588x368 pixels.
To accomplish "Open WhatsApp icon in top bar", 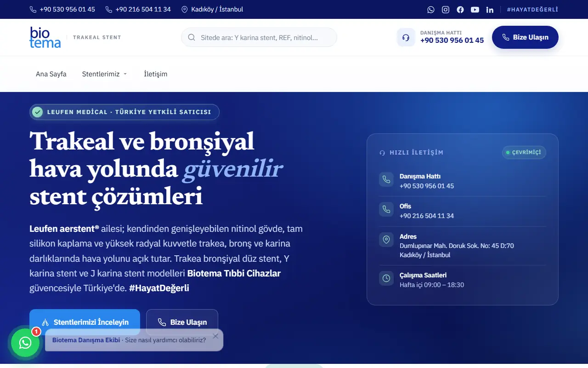I will click(x=430, y=9).
